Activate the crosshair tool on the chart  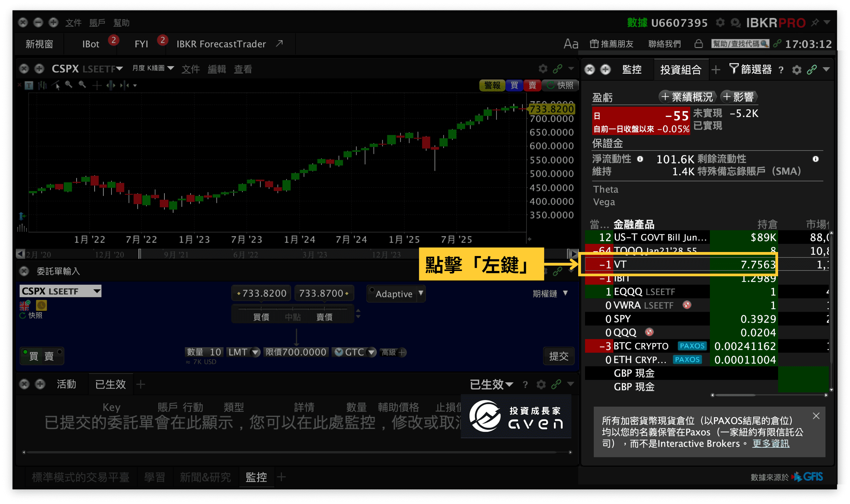point(97,85)
